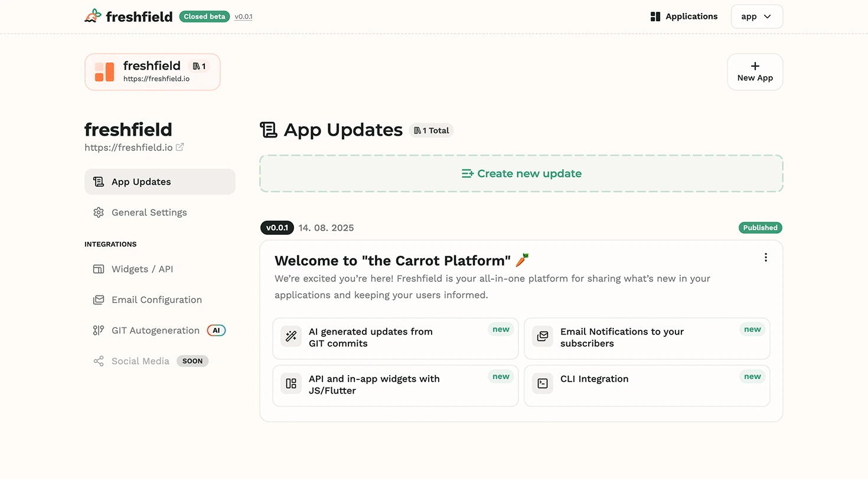Open Social Media item
Screen dimensions: 868x479
[160, 361]
